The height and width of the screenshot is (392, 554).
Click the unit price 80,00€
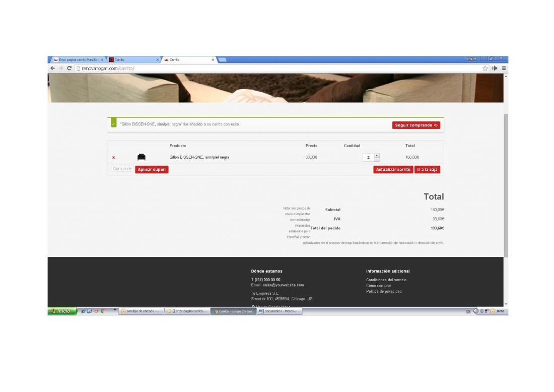click(311, 157)
